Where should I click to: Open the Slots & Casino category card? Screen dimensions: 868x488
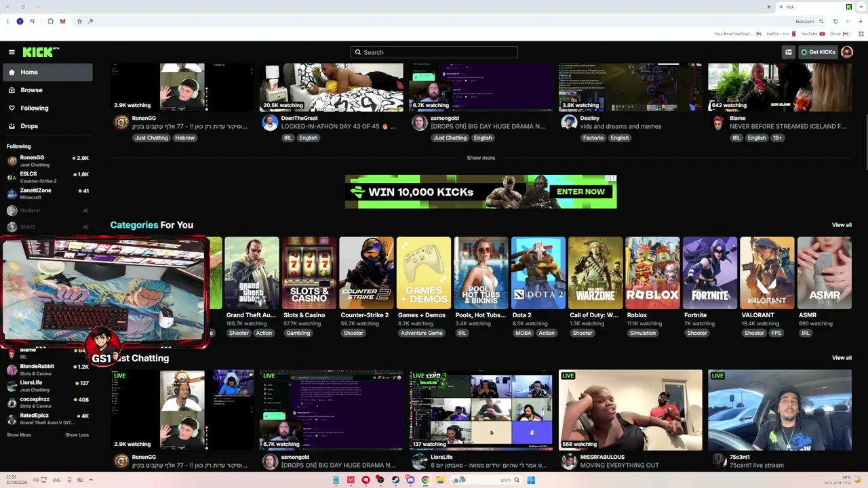click(309, 272)
